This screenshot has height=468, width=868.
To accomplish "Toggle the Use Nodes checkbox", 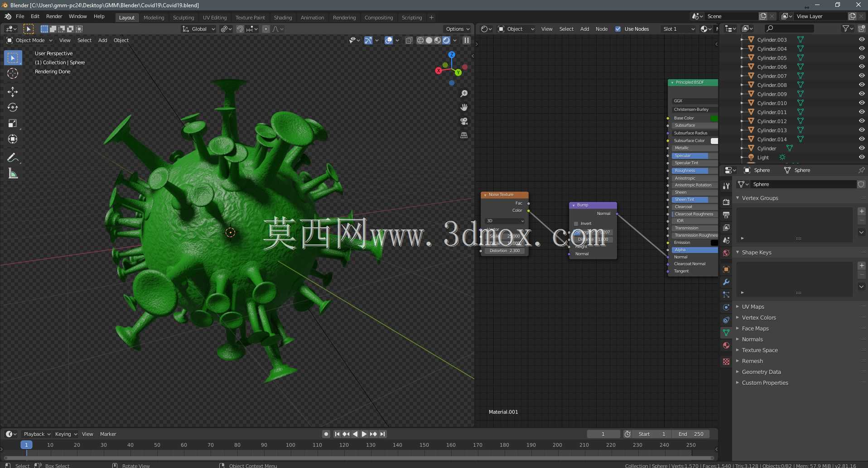I will coord(618,29).
